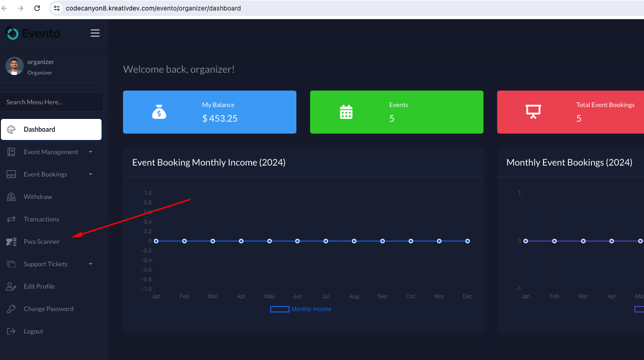The image size is (644, 360).
Task: Toggle the Monthly Event Bookings legend box
Action: pyautogui.click(x=639, y=309)
